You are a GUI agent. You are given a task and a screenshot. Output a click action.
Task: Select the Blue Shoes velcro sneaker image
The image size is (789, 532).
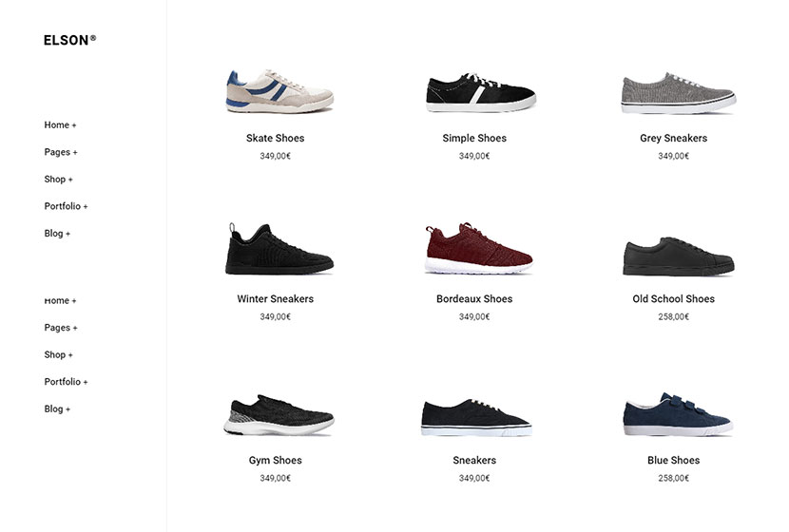(x=678, y=414)
